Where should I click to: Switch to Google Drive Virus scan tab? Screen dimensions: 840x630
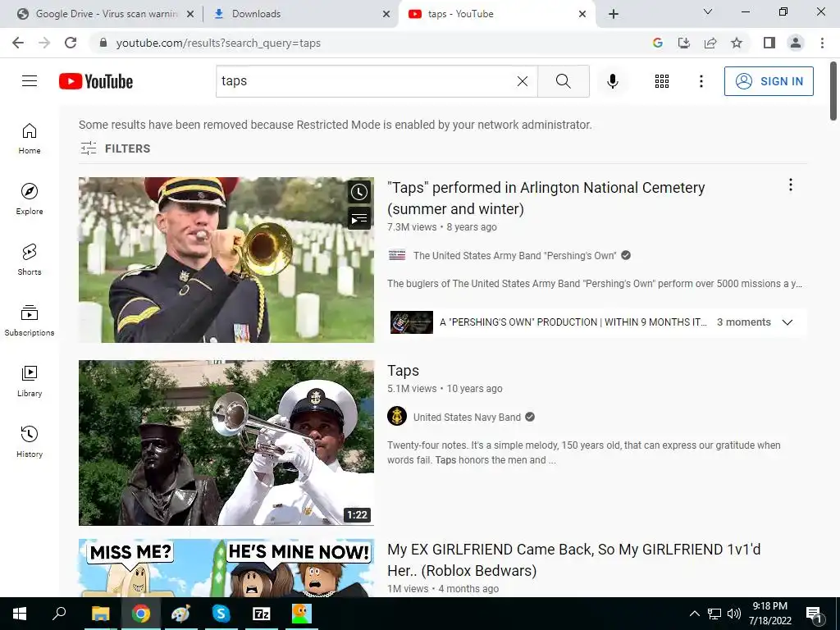click(x=106, y=14)
